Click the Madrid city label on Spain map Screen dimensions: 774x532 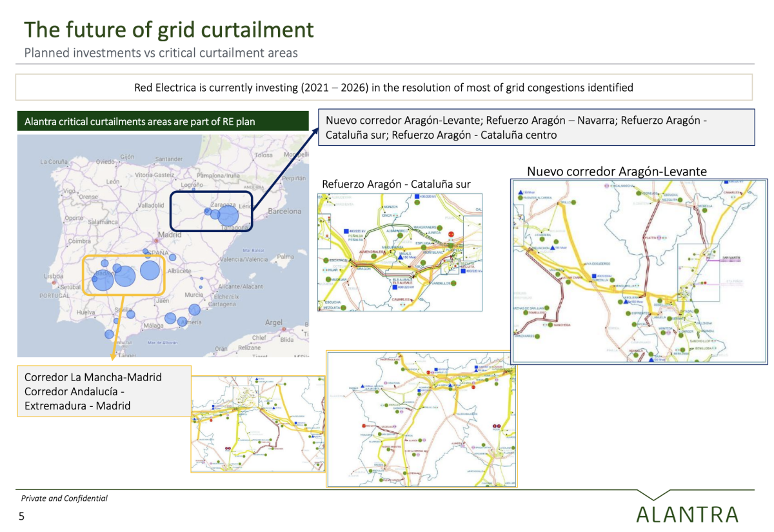click(171, 235)
